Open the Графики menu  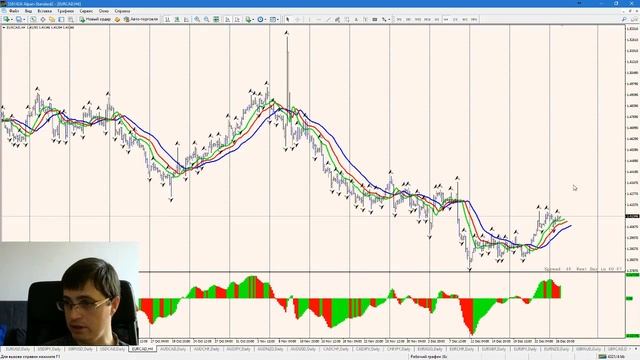coord(65,11)
